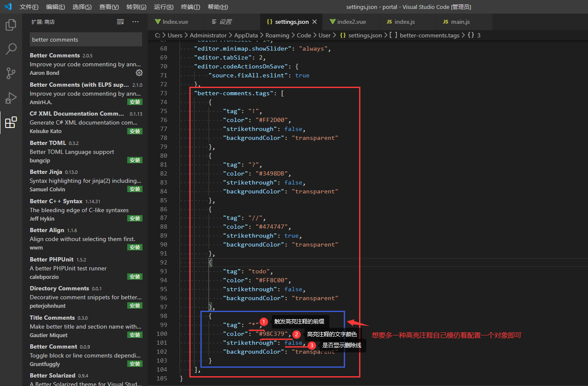
Task: Open the Source Control view
Action: 11,74
